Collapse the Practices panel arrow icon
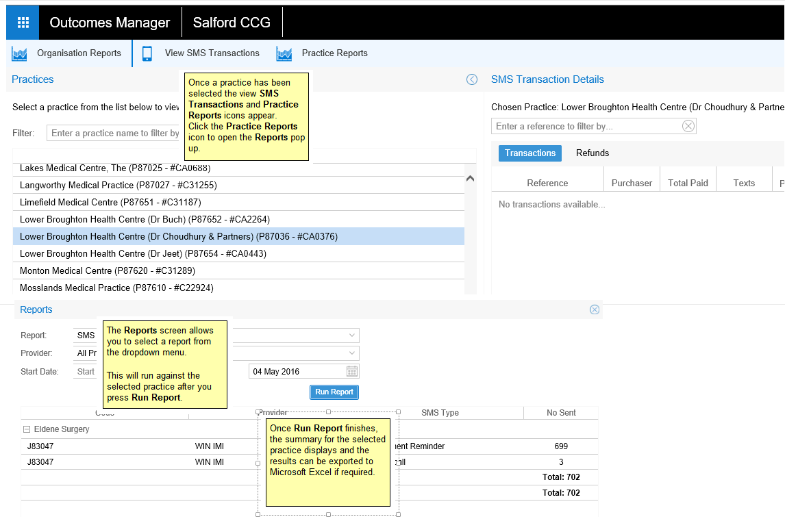785x532 pixels. (x=472, y=79)
